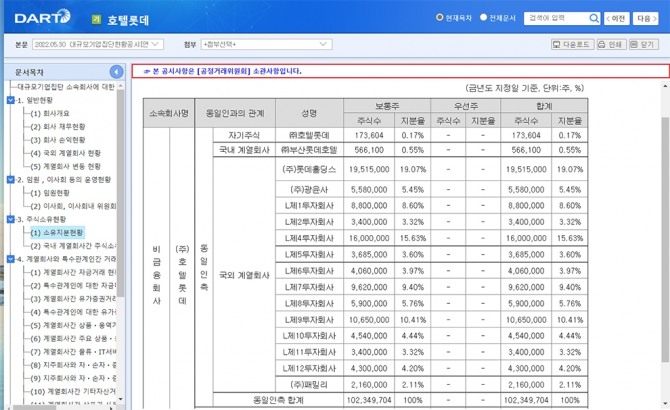Click the 동일인측 합계 row label

tap(278, 400)
